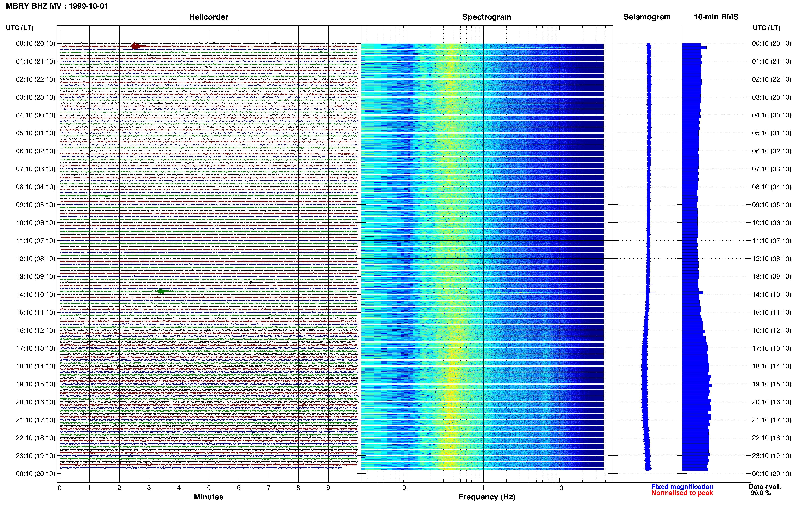Viewport: 812px width, 508px height.
Task: Click the left '17:10 (13:10)' time label
Action: pos(36,348)
